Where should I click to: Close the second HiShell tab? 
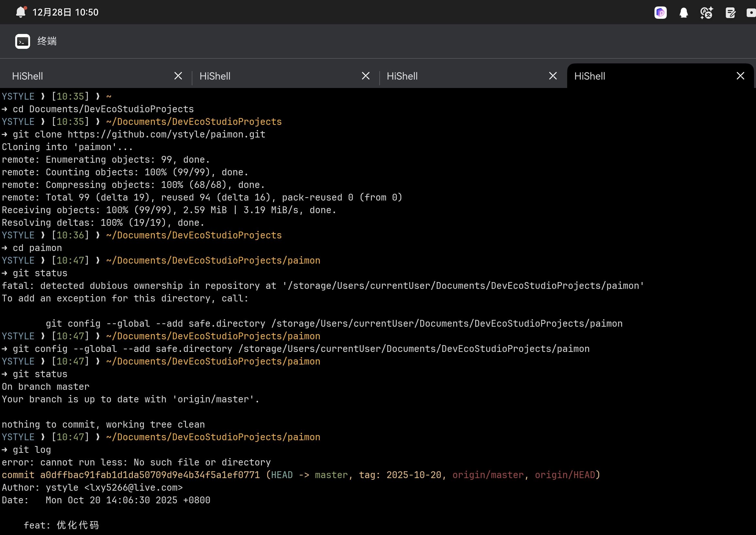coord(365,76)
